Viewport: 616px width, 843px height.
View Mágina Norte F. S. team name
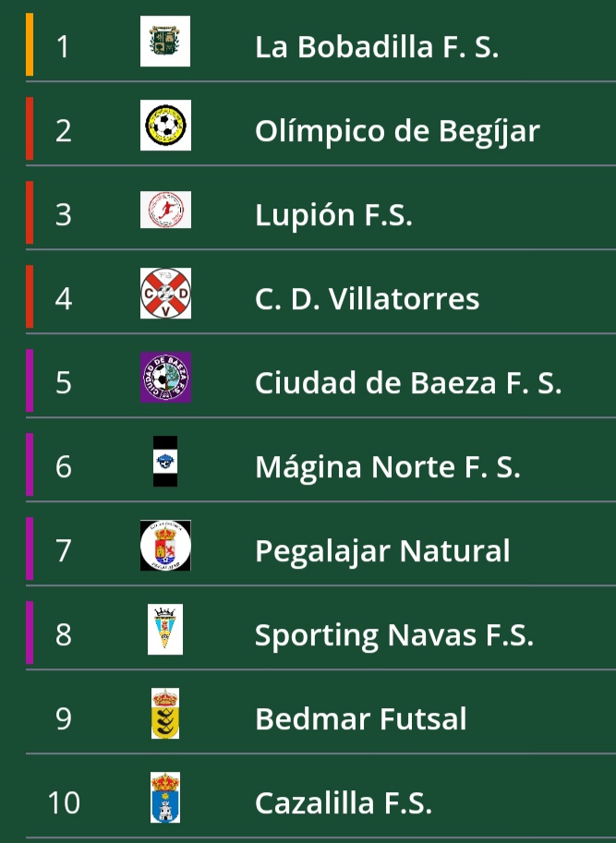388,466
